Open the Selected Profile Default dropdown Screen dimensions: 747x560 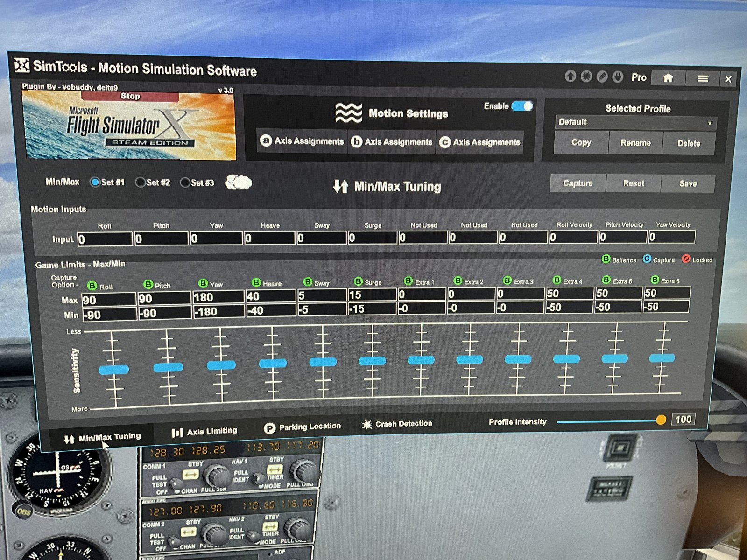635,122
